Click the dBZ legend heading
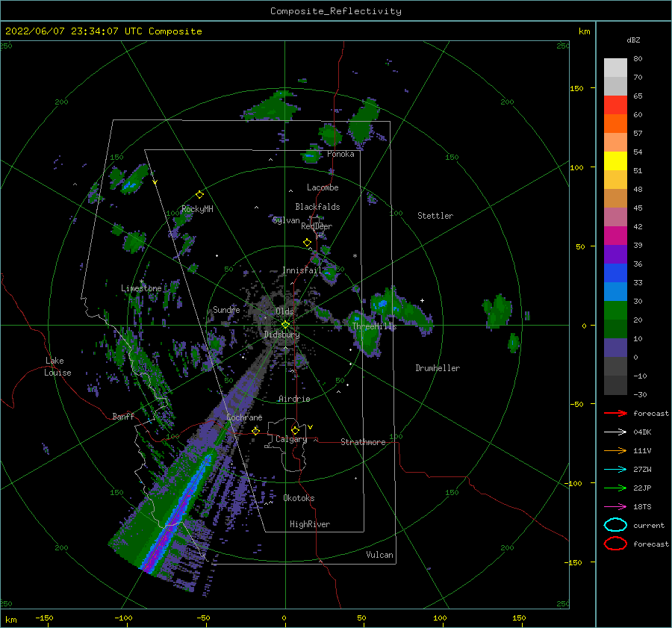Image resolution: width=672 pixels, height=628 pixels. tap(633, 40)
